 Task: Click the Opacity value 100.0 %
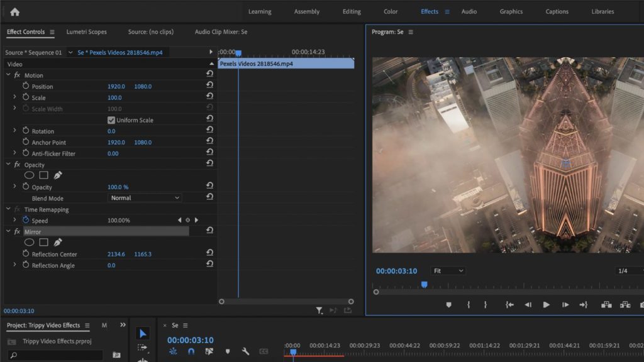(x=118, y=187)
